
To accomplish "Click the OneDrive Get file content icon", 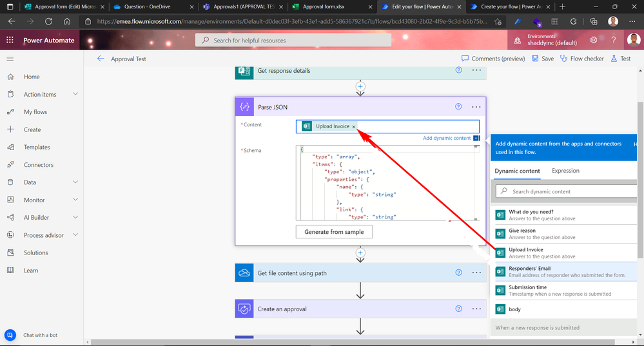I will point(244,273).
